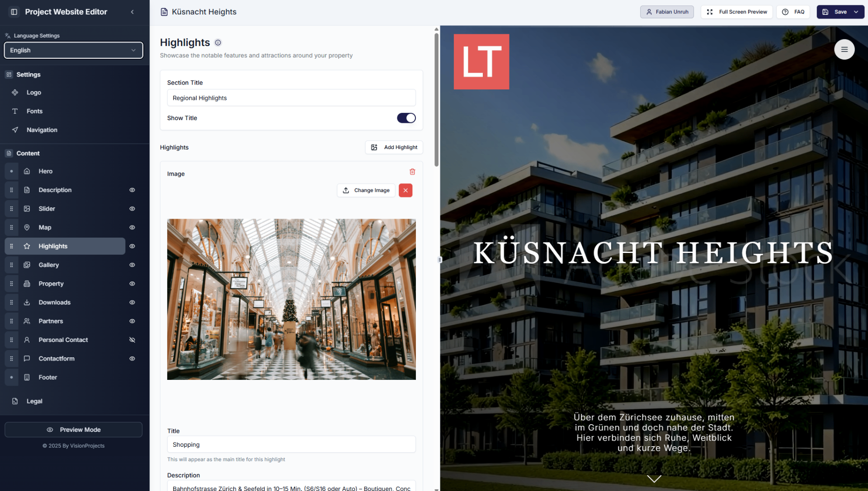
Task: Toggle sidebar panel icon beside Project Website Editor
Action: [x=14, y=12]
